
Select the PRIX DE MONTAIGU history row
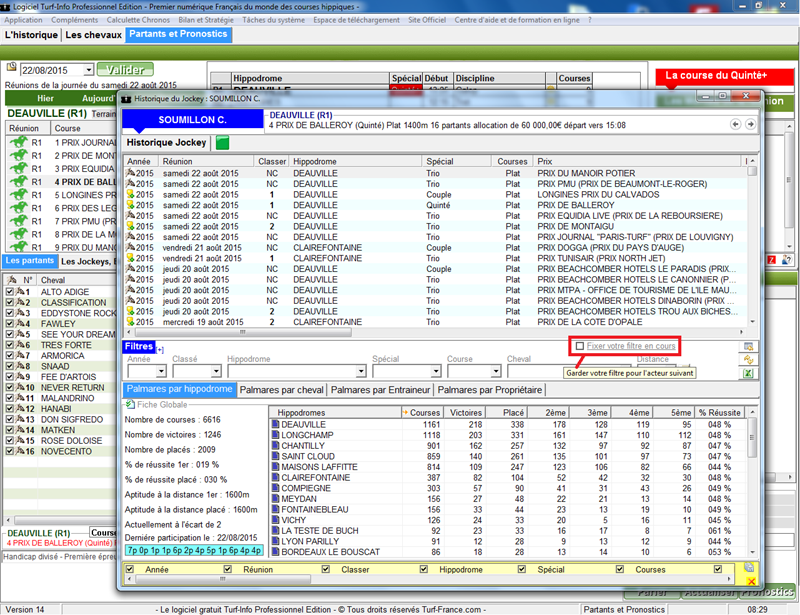437,226
